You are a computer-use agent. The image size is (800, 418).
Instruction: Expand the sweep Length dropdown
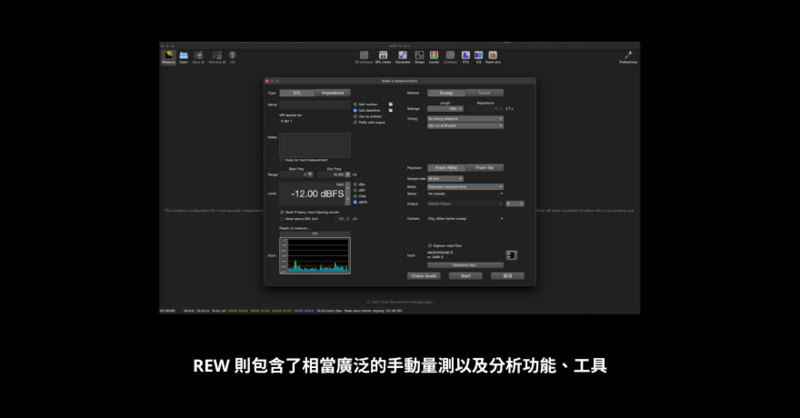pos(456,108)
